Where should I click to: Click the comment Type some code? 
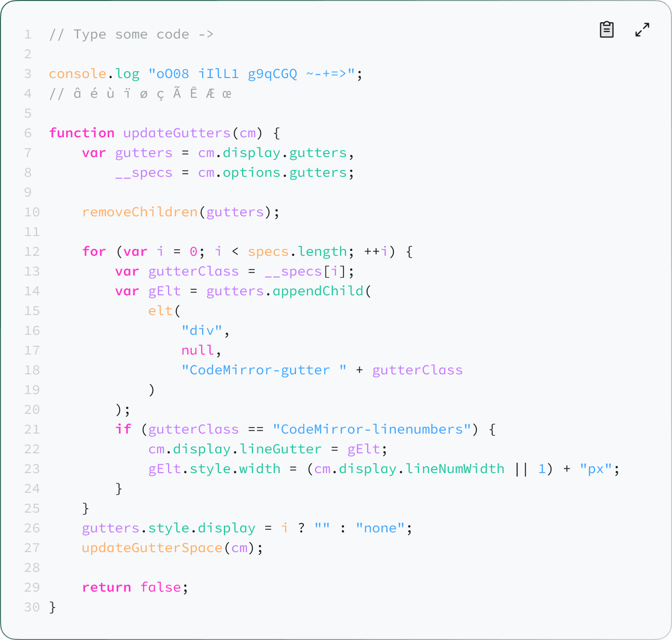pos(131,34)
